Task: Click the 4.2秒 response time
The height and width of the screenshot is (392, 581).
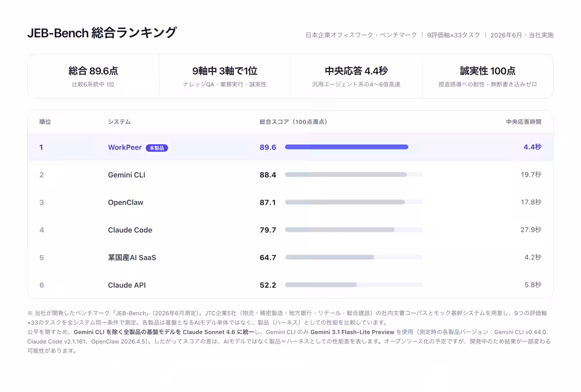Action: (533, 257)
